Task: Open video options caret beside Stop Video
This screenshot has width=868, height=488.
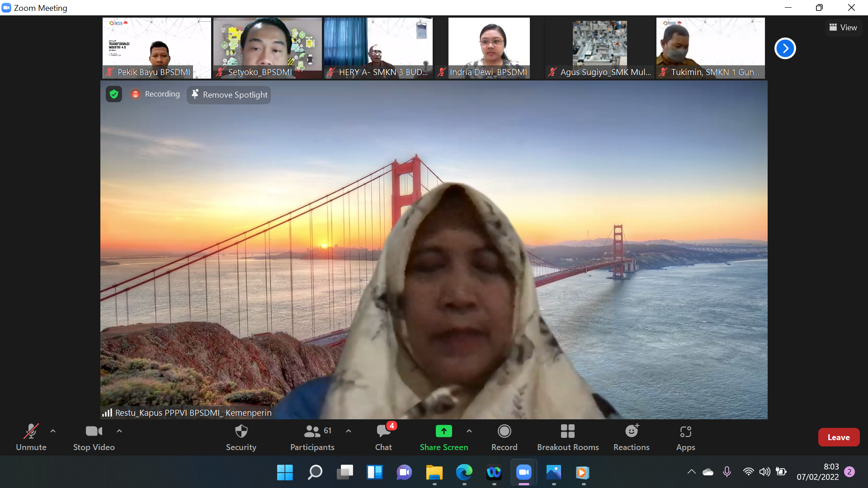Action: tap(119, 431)
